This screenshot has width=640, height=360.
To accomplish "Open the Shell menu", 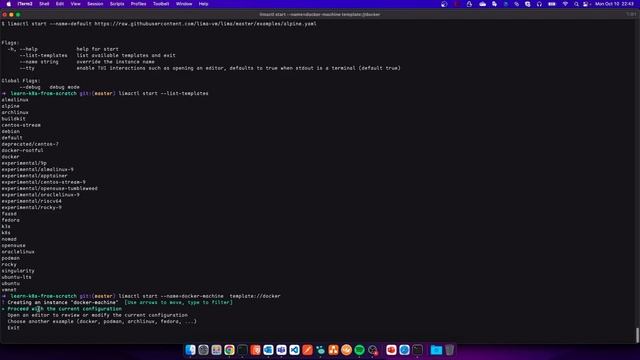I will pos(44,4).
